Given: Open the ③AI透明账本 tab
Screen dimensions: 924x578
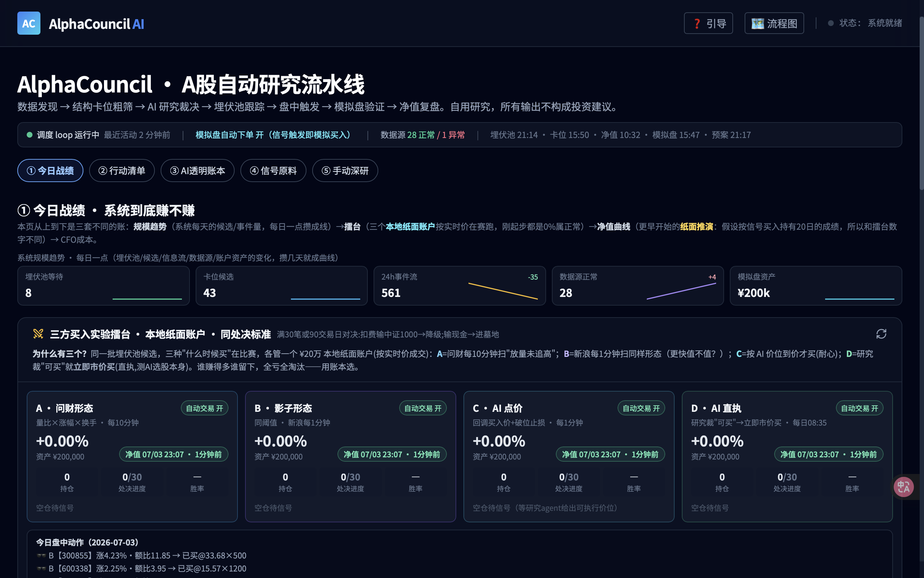Looking at the screenshot, I should click(x=197, y=171).
